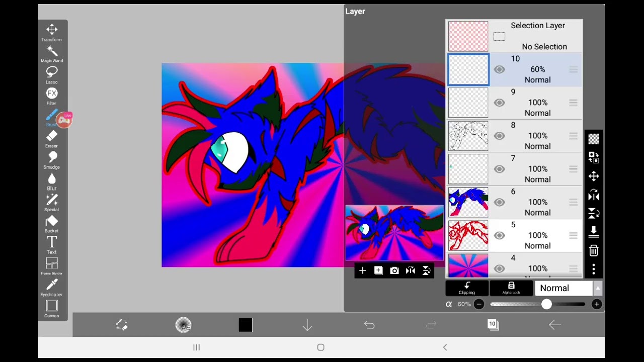Select the Bucket fill tool
644x362 pixels.
coord(52,224)
